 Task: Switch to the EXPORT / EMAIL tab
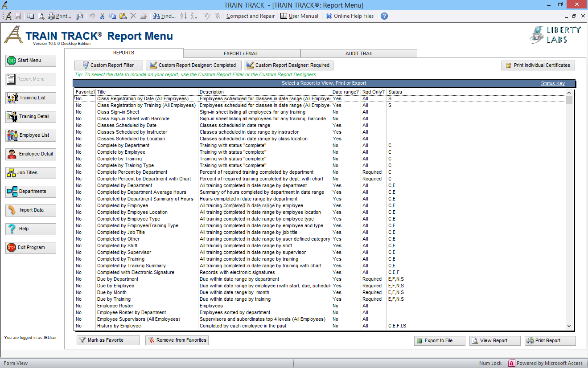click(x=241, y=53)
